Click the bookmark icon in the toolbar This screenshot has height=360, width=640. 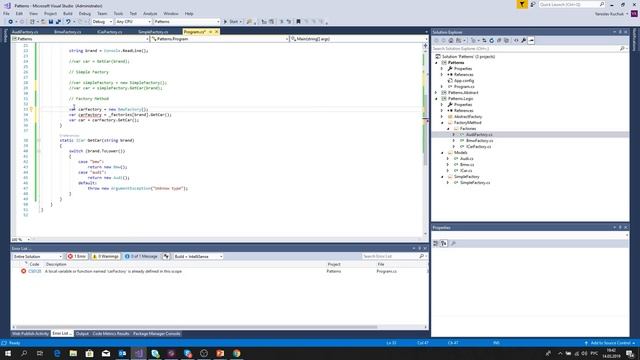pos(298,22)
